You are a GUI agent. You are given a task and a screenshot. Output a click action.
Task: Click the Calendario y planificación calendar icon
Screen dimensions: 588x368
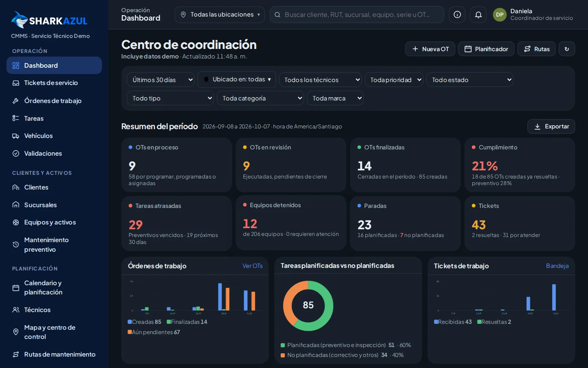(x=16, y=288)
